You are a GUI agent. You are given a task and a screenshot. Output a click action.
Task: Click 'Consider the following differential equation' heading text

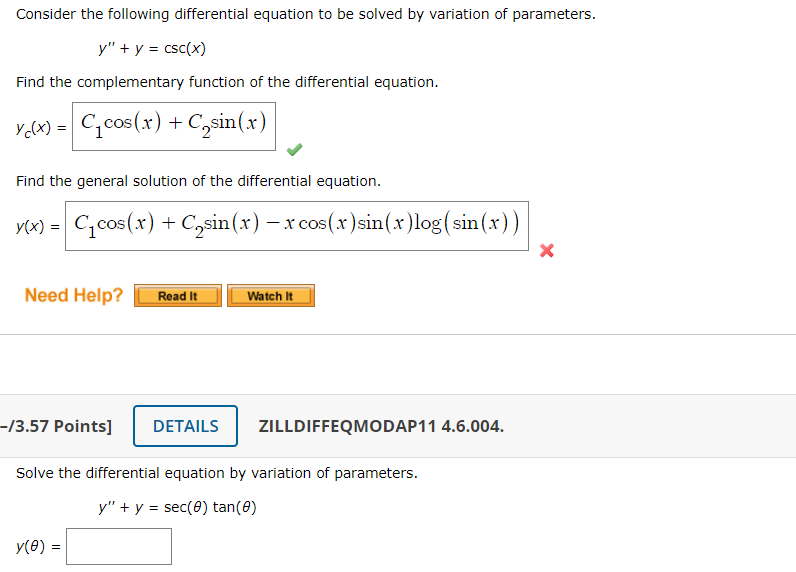click(306, 14)
